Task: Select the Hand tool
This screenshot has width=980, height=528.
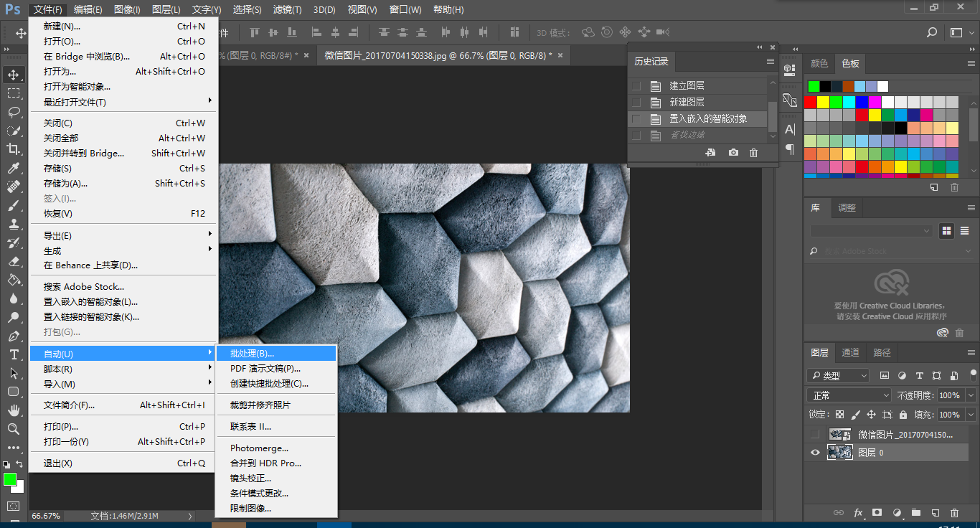Action: [x=14, y=410]
